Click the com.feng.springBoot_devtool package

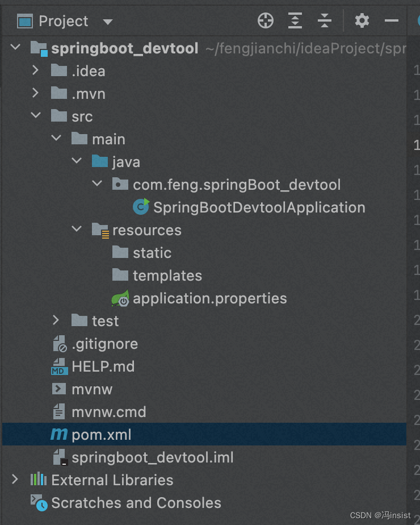pos(236,184)
